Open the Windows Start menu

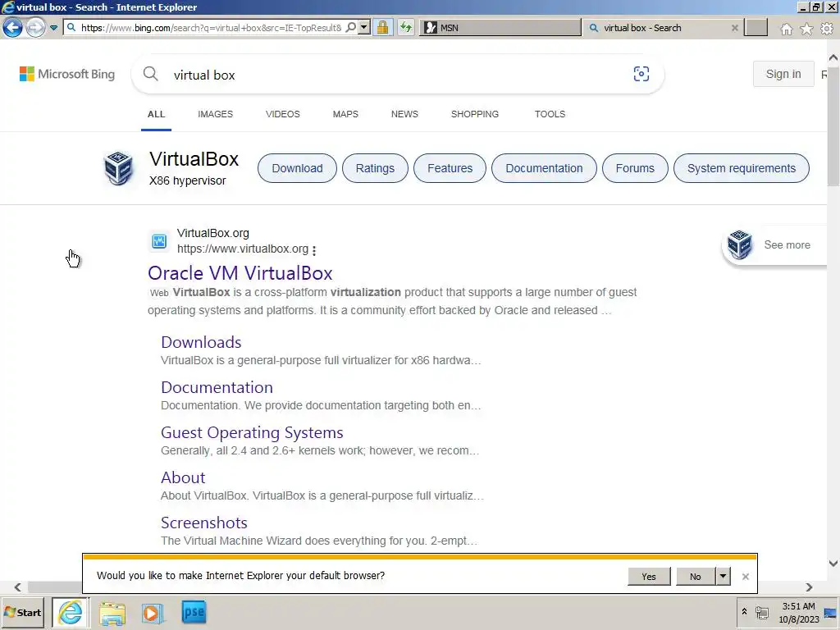pos(22,612)
